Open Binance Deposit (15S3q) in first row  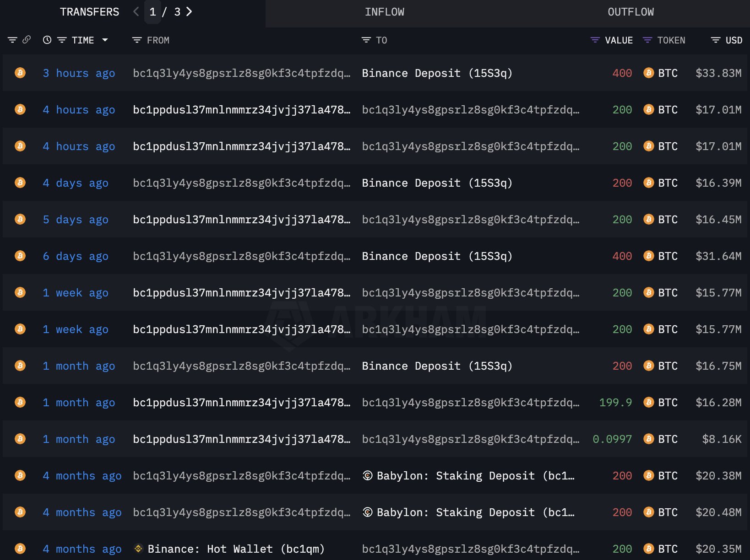pos(437,73)
